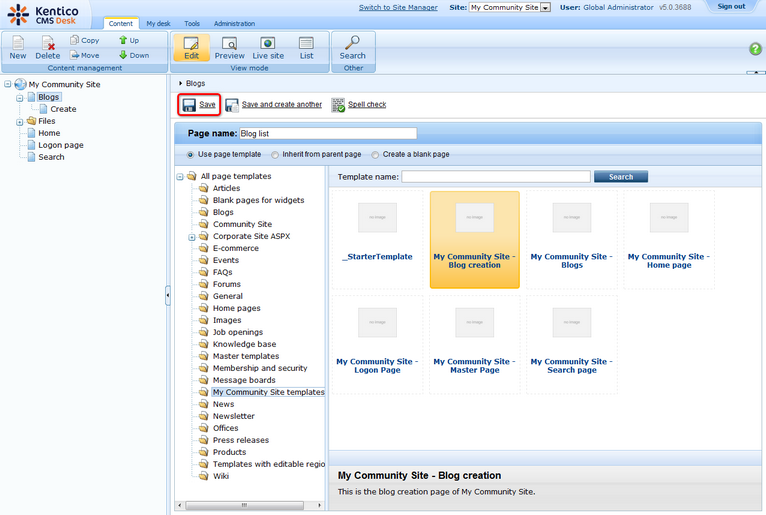Move document Up with green arrow
The width and height of the screenshot is (766, 515).
(x=123, y=40)
